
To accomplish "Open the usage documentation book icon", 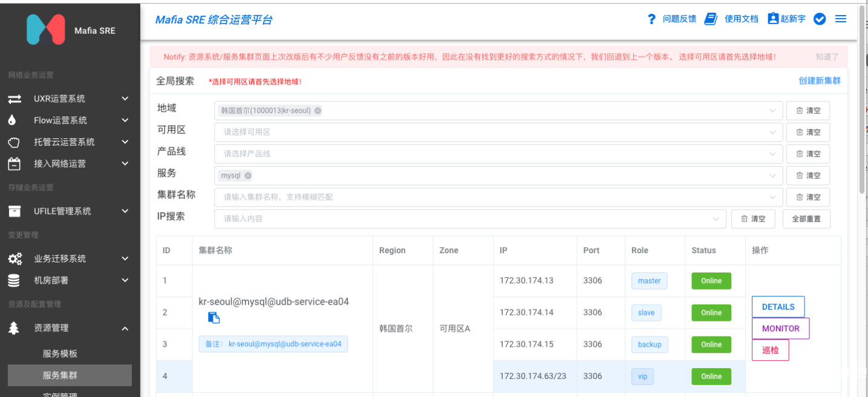I will tap(711, 19).
